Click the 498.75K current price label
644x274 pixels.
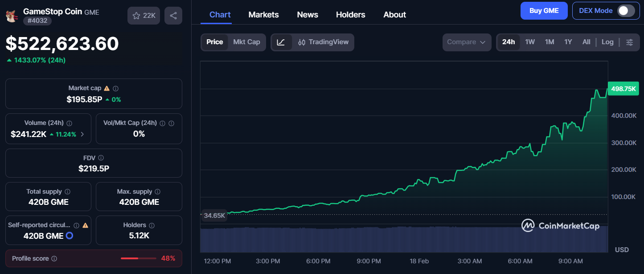(623, 89)
